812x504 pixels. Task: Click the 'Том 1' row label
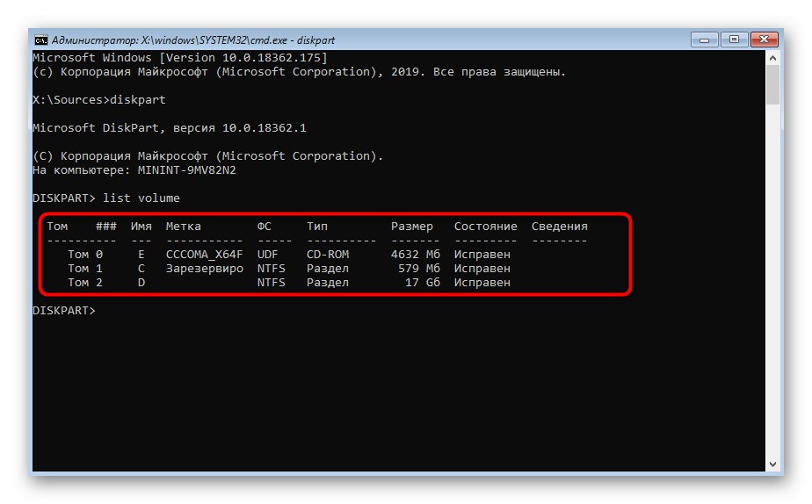coord(85,269)
